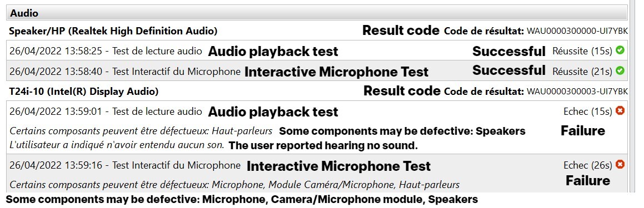Click result code WAU0000300003-UI7YBK

click(577, 91)
